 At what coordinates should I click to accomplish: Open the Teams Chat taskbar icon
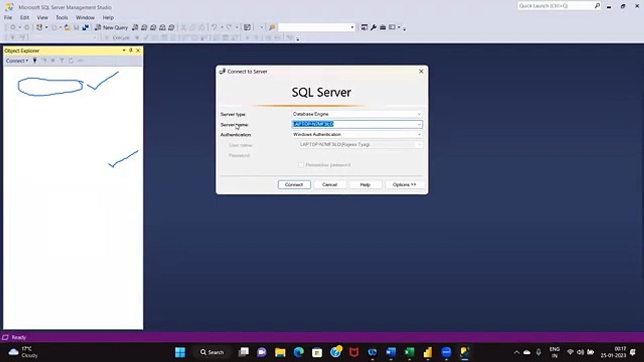point(262,352)
